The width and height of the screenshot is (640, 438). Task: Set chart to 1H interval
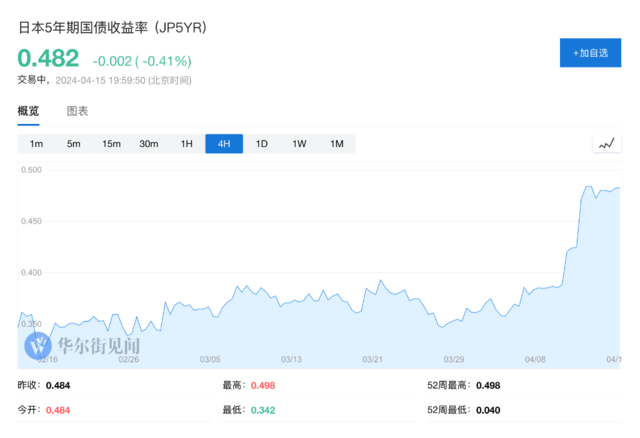(x=186, y=144)
